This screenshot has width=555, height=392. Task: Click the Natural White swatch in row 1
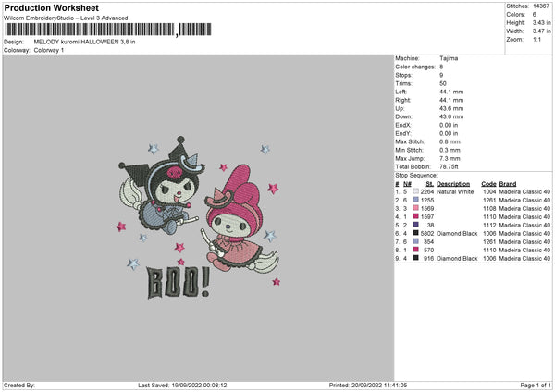pos(416,191)
